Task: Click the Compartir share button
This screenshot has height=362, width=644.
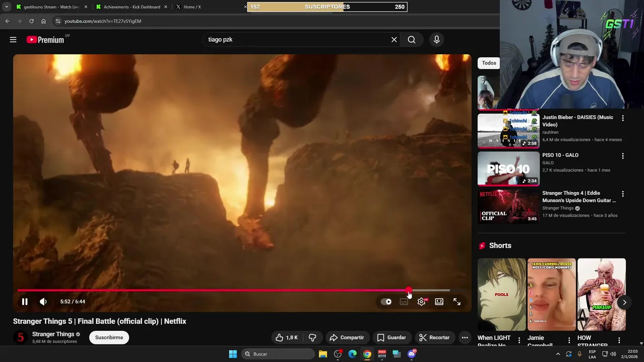Action: pos(347,337)
